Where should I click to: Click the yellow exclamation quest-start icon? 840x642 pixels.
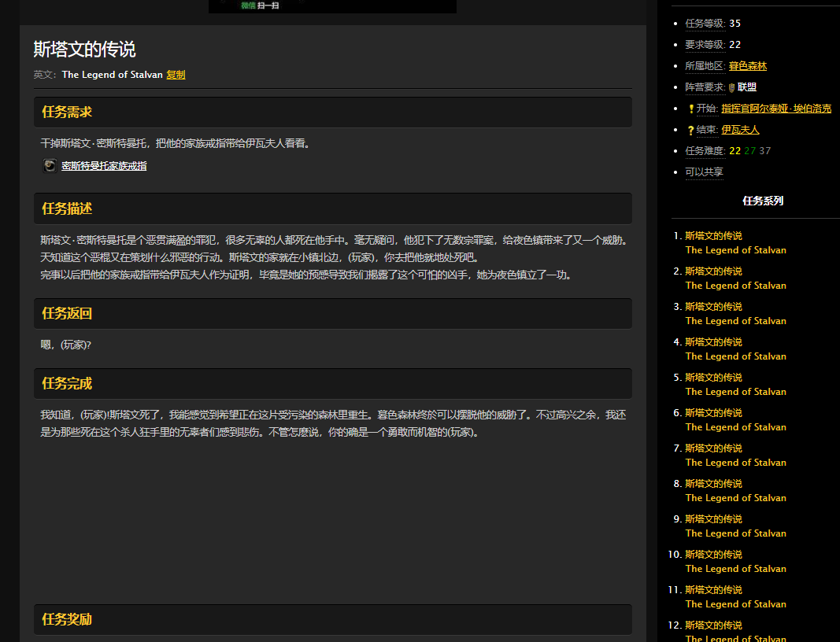[690, 109]
